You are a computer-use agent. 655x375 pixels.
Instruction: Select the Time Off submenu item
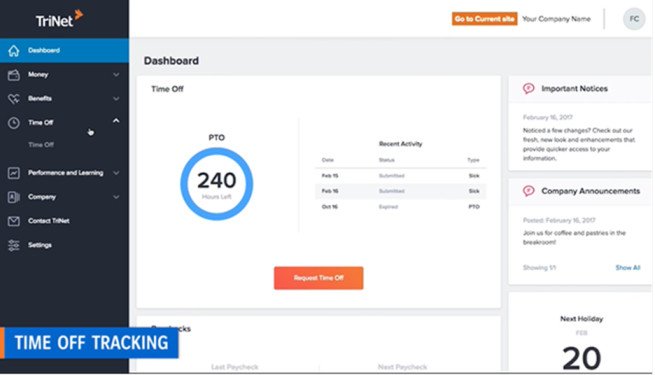pyautogui.click(x=41, y=145)
